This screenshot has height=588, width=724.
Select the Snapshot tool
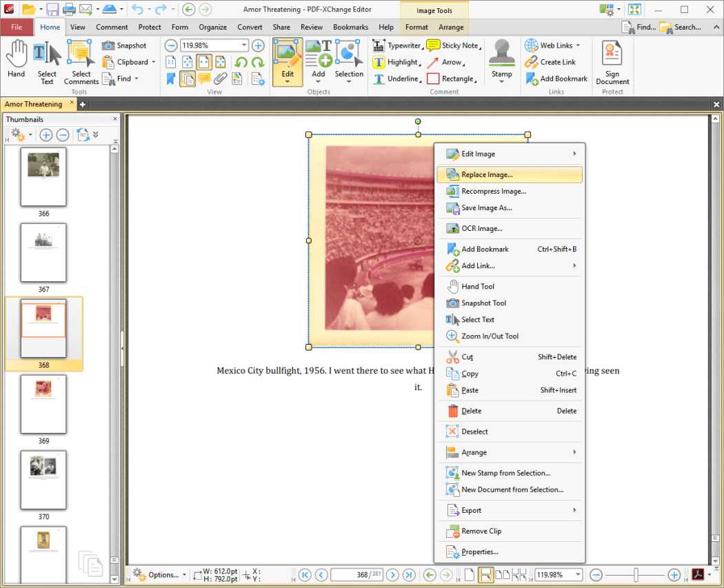[126, 45]
